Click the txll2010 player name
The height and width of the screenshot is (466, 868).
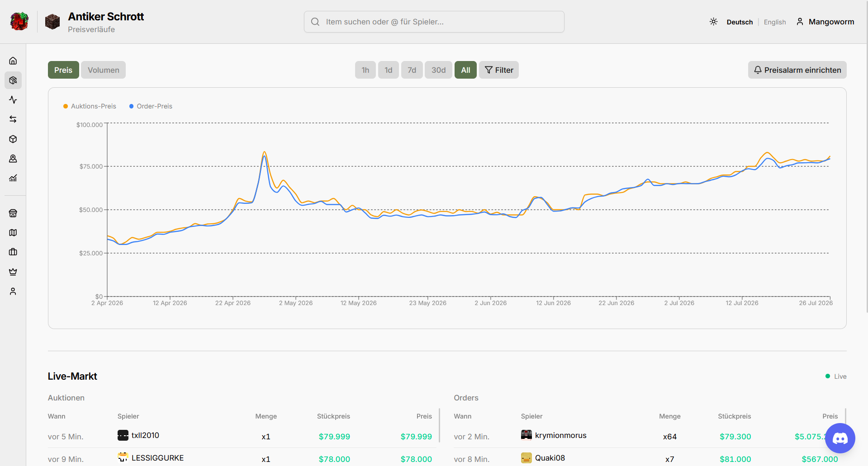click(x=145, y=435)
